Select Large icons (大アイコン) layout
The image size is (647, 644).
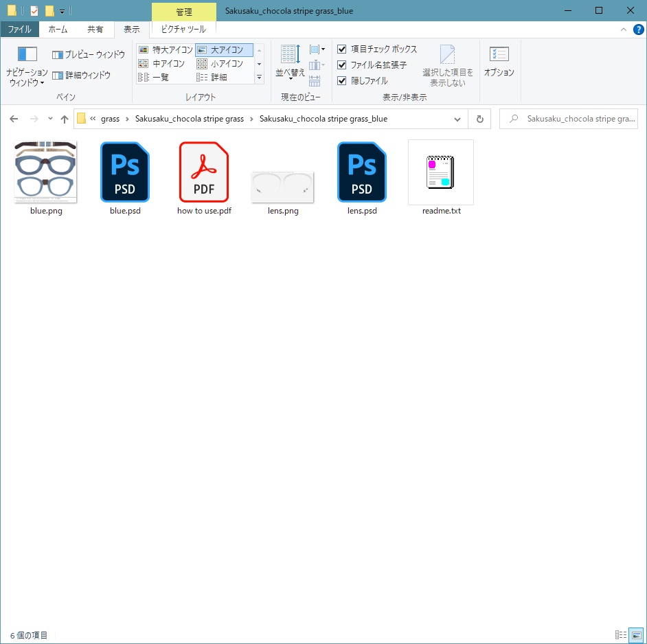(x=224, y=50)
